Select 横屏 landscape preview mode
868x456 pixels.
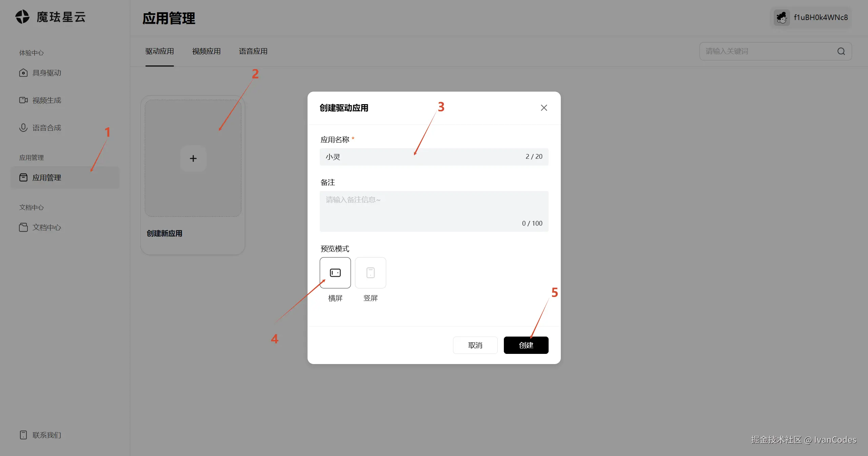point(335,273)
